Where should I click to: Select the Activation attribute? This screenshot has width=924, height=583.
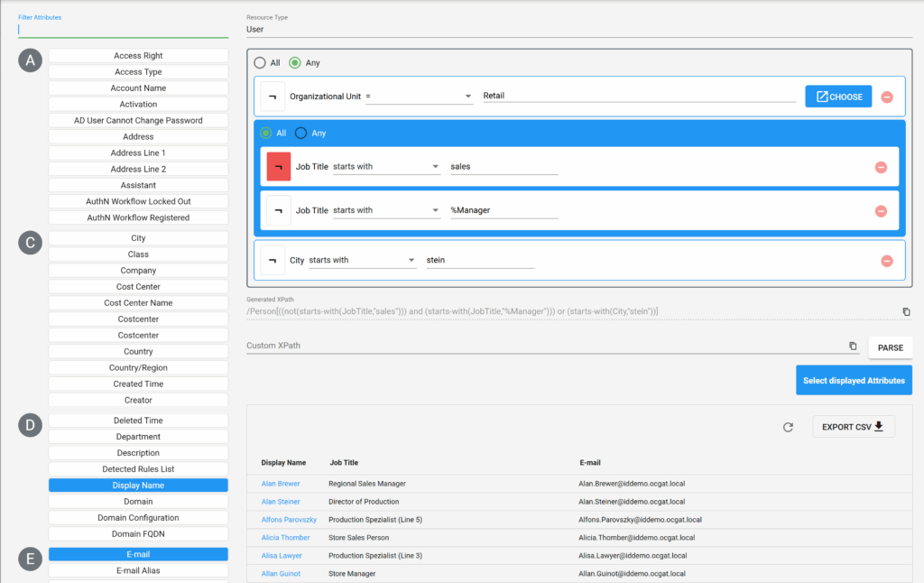point(138,105)
